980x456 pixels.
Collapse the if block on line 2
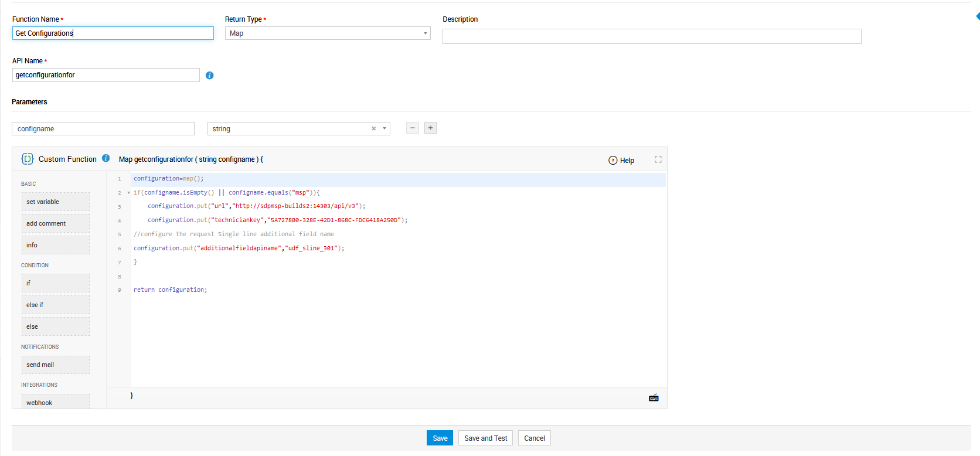128,193
